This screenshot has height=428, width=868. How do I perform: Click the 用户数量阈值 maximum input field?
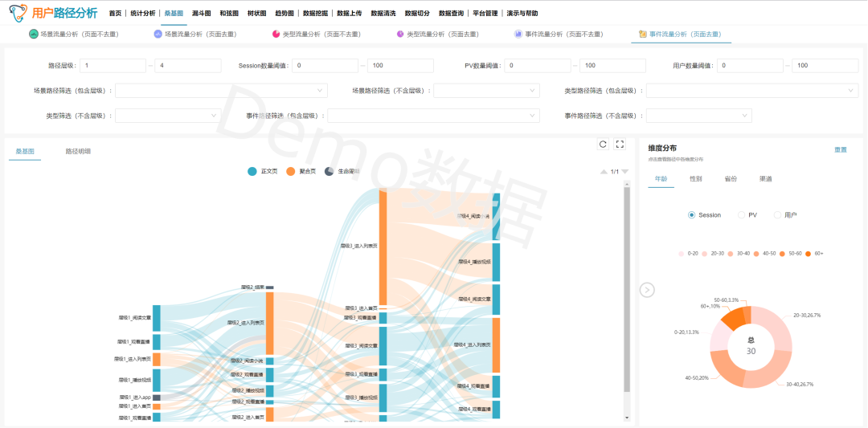tap(825, 65)
